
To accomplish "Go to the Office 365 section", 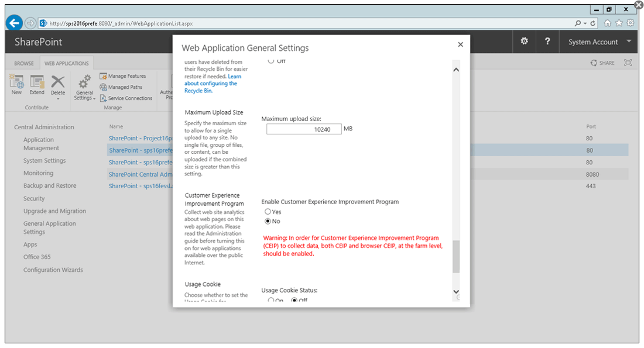I will [x=37, y=257].
